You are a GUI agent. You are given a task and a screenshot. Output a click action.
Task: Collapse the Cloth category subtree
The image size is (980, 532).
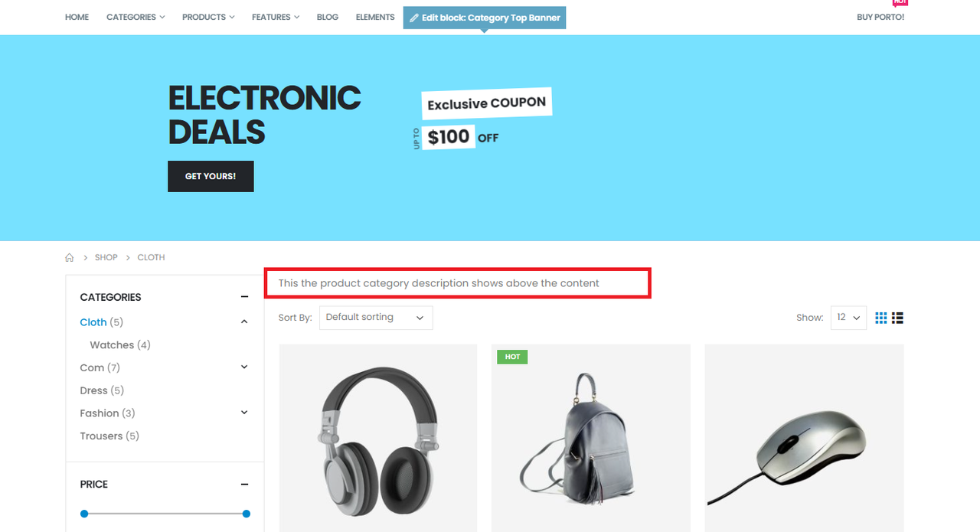[244, 322]
